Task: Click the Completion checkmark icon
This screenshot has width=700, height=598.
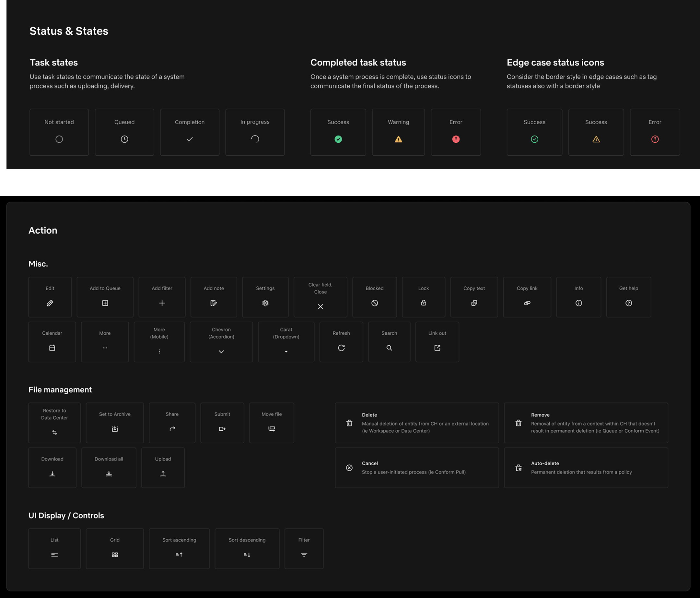Action: tap(190, 139)
